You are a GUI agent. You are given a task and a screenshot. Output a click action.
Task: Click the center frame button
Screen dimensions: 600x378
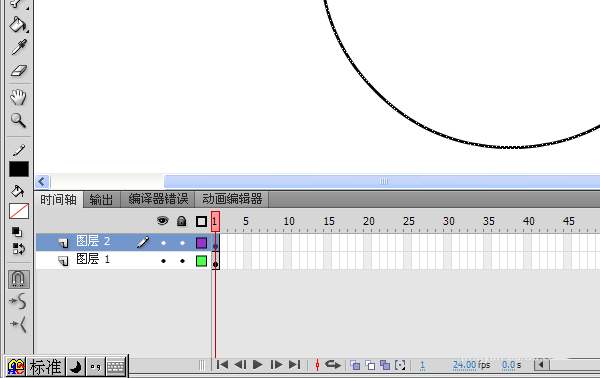317,365
